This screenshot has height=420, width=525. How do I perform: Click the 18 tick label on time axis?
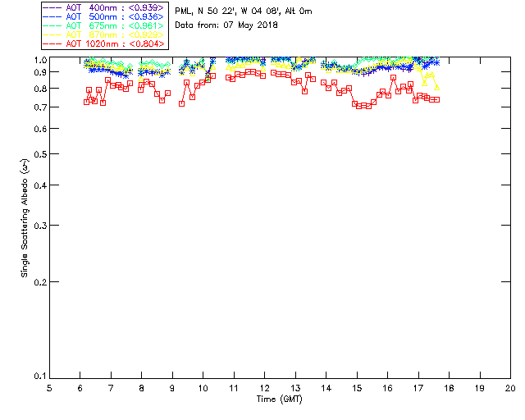[x=449, y=388]
